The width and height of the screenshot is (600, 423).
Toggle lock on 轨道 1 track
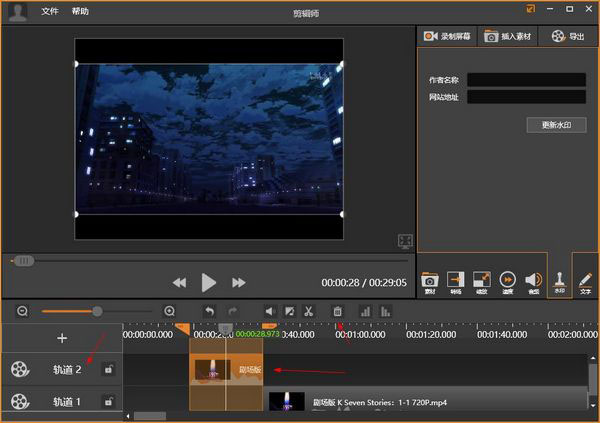[x=108, y=401]
